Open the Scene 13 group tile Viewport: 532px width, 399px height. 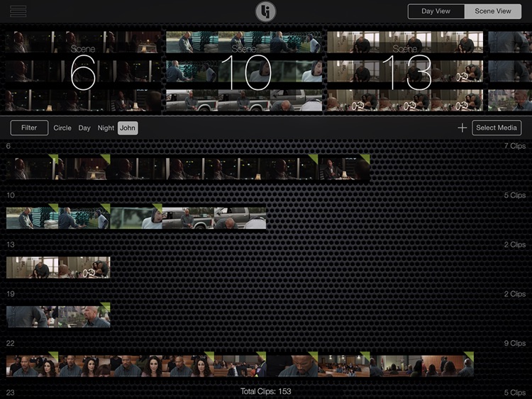click(405, 71)
